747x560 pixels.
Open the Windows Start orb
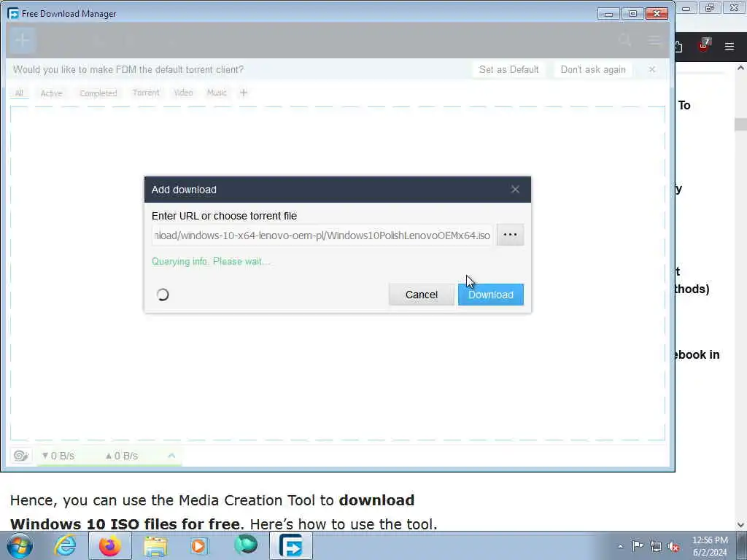(x=20, y=545)
